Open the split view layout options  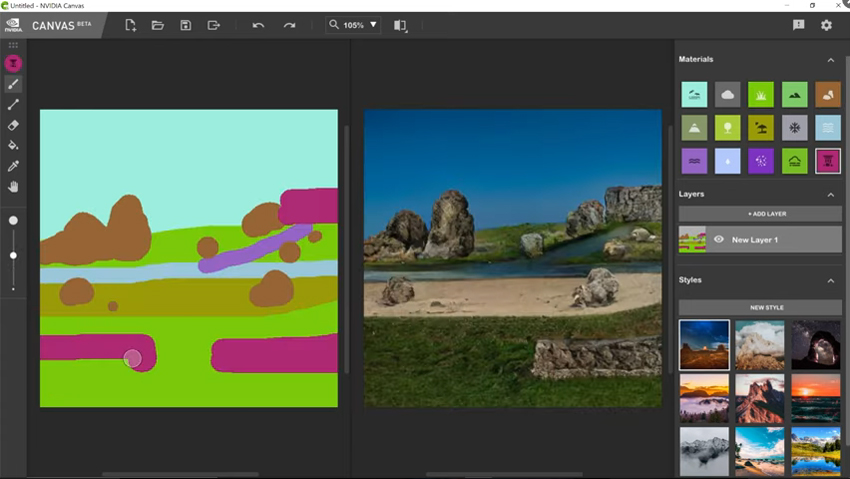point(401,25)
